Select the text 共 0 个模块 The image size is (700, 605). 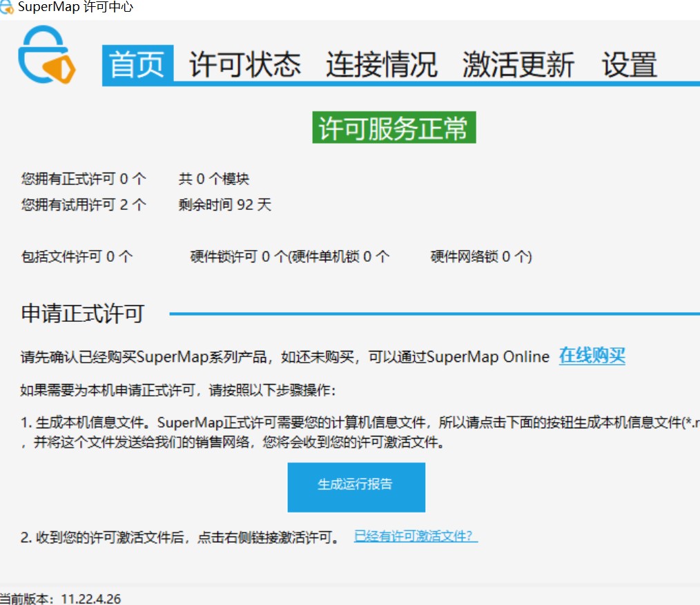(214, 179)
